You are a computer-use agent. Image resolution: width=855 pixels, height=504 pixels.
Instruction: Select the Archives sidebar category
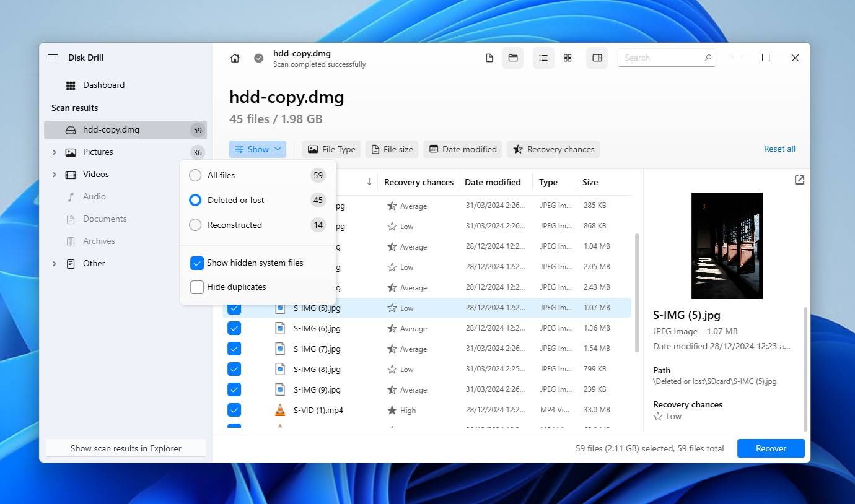125,241
